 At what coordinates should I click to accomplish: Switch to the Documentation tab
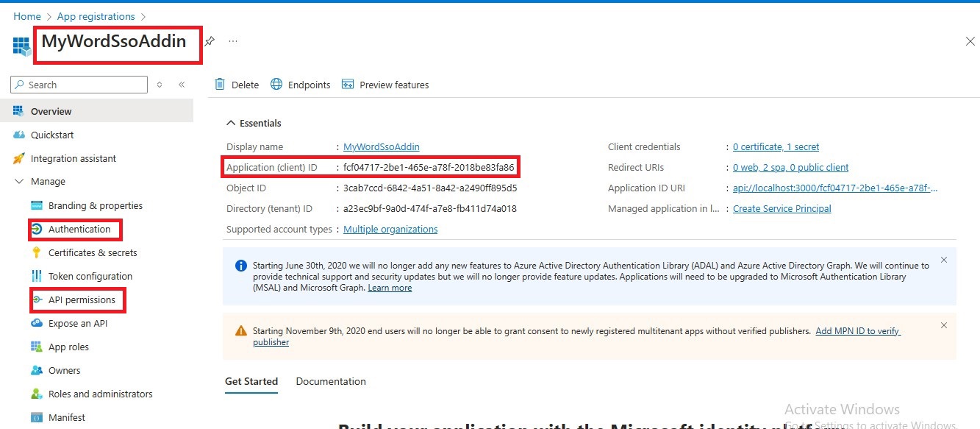[x=331, y=381]
